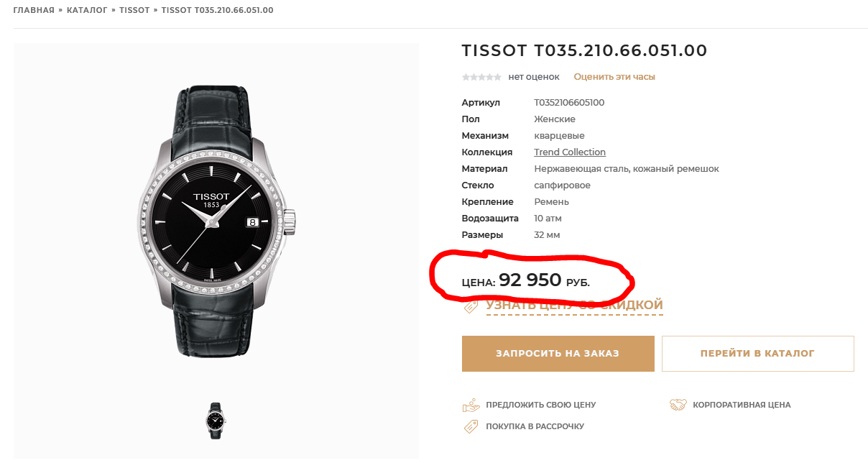
Task: Select the КОРПОРАТИВНАЯ ЦЕНА text link
Action: click(742, 405)
